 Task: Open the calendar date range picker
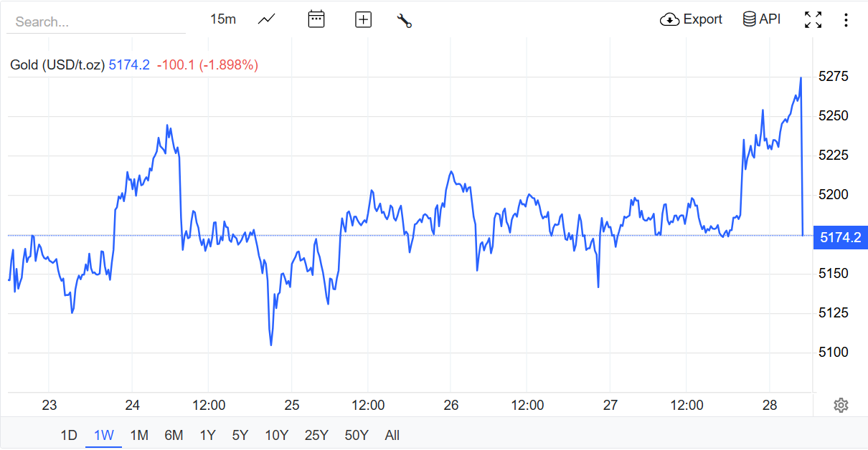click(x=316, y=19)
